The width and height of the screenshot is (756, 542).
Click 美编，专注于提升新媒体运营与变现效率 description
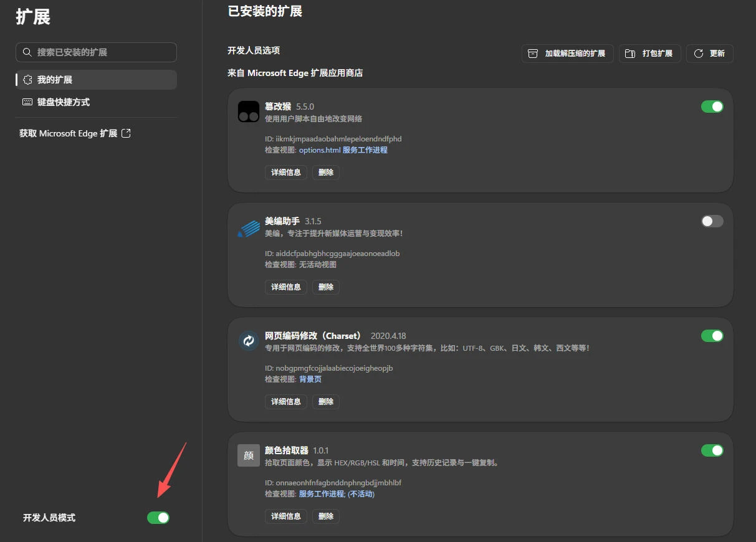[x=334, y=233]
